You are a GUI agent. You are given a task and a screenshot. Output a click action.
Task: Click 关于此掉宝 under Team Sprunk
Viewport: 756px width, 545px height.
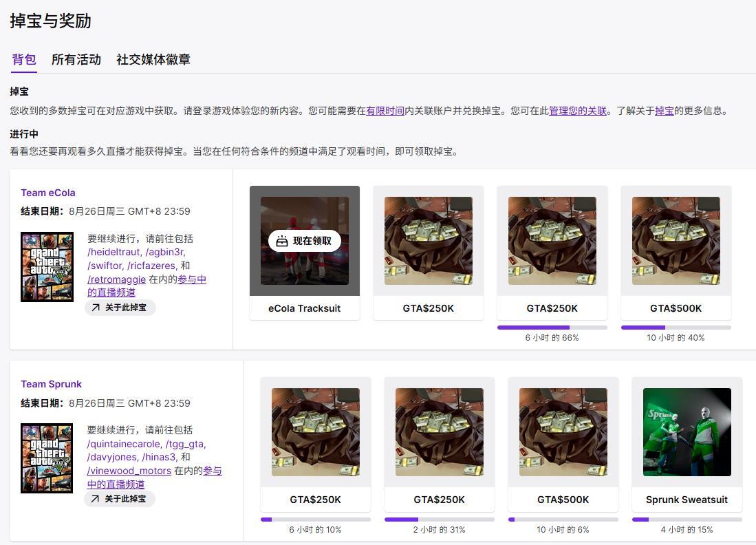[120, 499]
